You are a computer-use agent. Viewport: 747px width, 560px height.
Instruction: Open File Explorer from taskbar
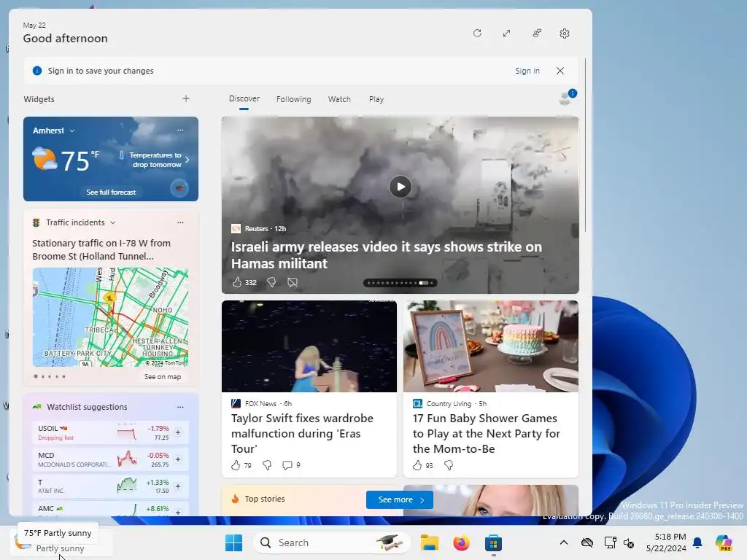tap(429, 542)
